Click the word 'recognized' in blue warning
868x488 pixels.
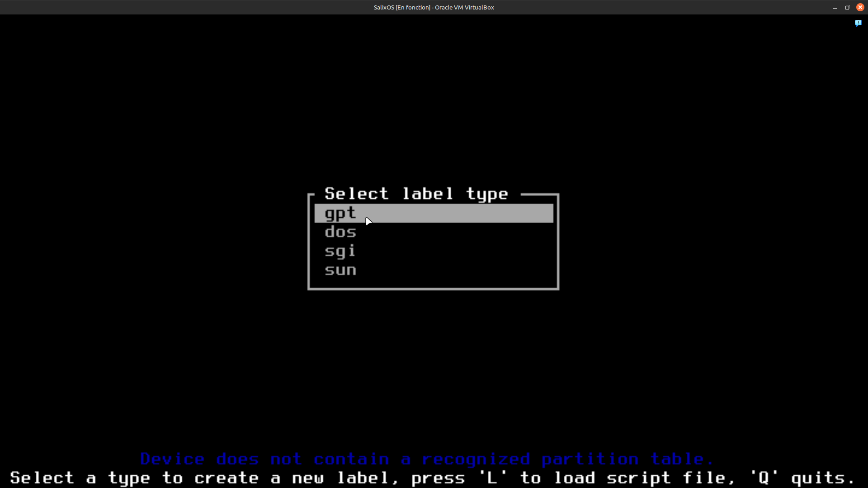(x=476, y=459)
